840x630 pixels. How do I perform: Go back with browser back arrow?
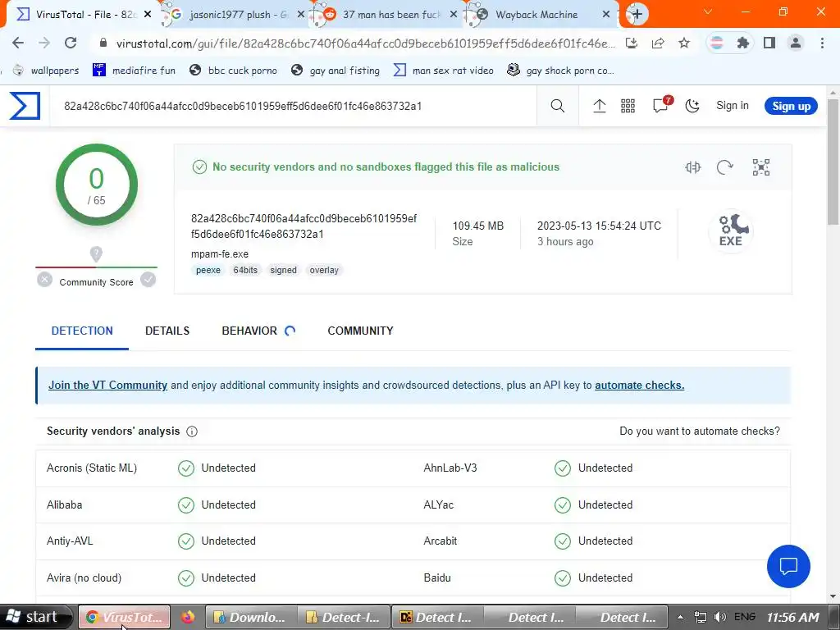pyautogui.click(x=18, y=43)
